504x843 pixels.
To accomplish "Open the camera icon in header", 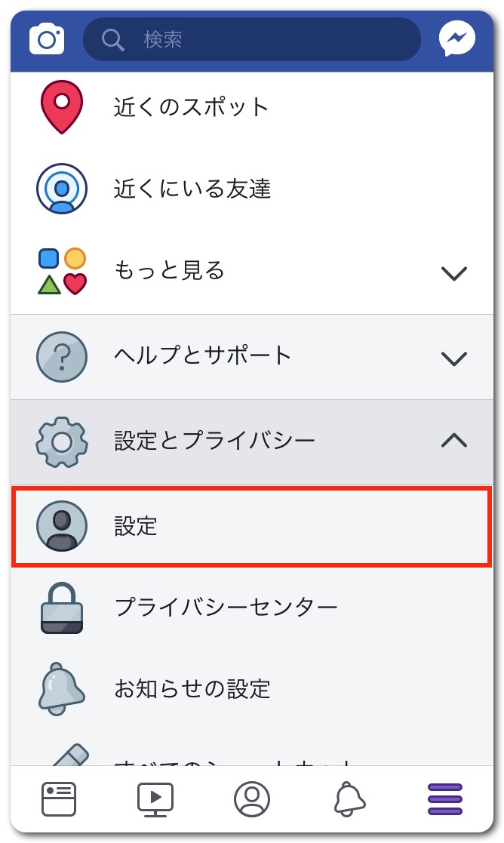I will (47, 38).
